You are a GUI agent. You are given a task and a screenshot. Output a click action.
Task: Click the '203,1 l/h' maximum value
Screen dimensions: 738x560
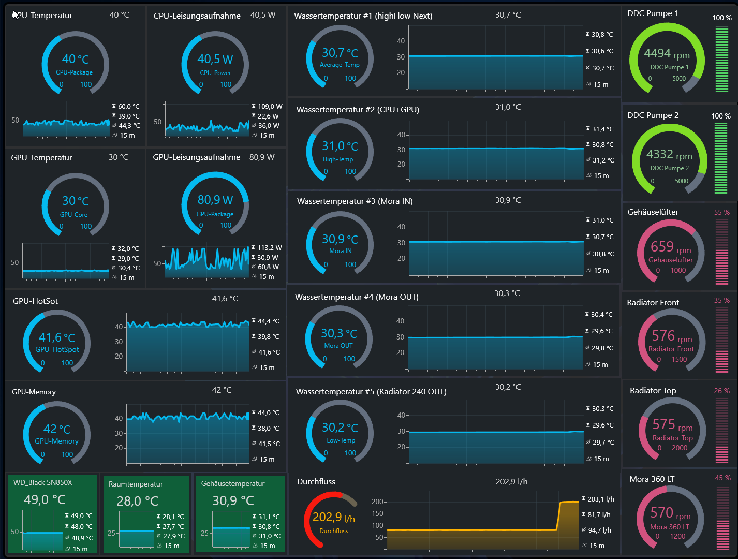pyautogui.click(x=601, y=499)
